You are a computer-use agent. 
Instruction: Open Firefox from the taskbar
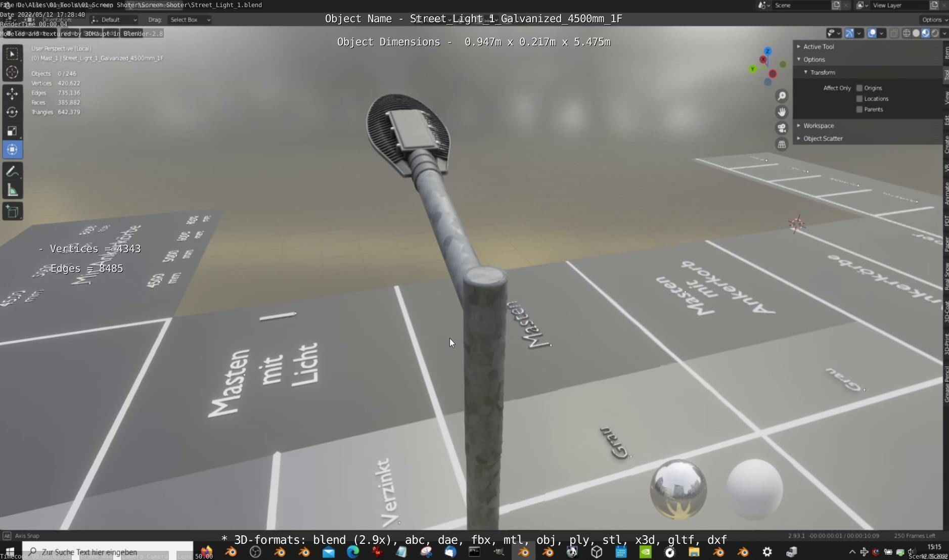click(206, 551)
